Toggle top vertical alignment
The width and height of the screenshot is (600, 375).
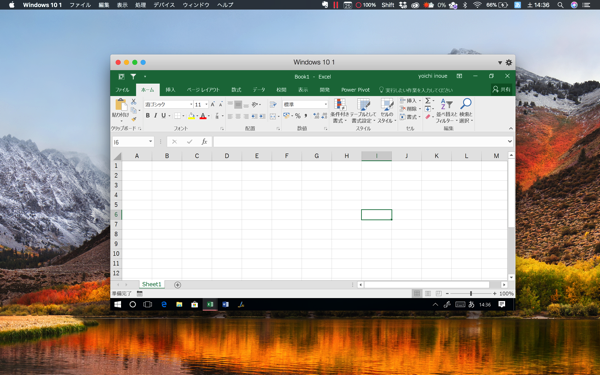tap(230, 104)
